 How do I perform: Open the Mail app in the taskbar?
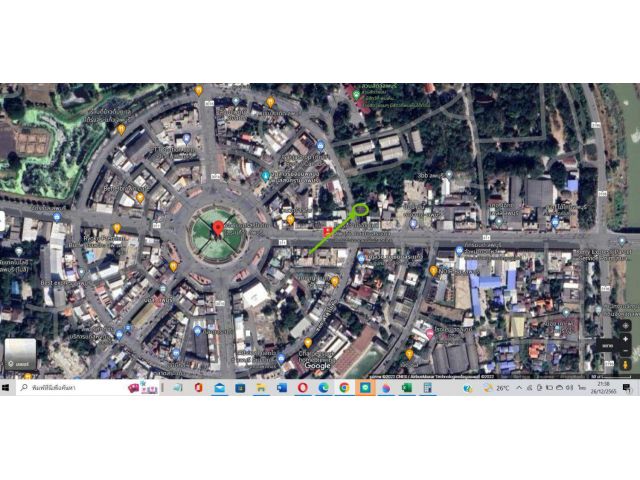219,388
